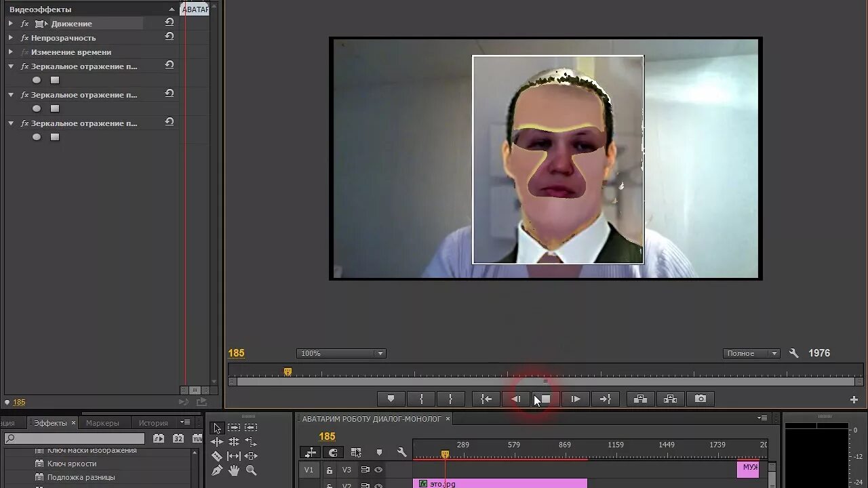The height and width of the screenshot is (488, 868).
Task: Click the Lift icon in the program monitor
Action: [x=640, y=399]
